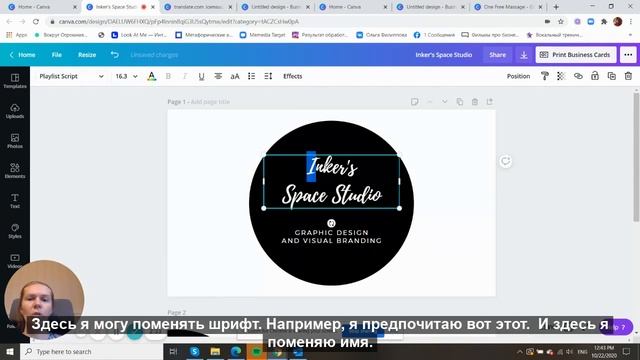Image resolution: width=640 pixels, height=360 pixels.
Task: Toggle underline formatting
Action: point(201,76)
